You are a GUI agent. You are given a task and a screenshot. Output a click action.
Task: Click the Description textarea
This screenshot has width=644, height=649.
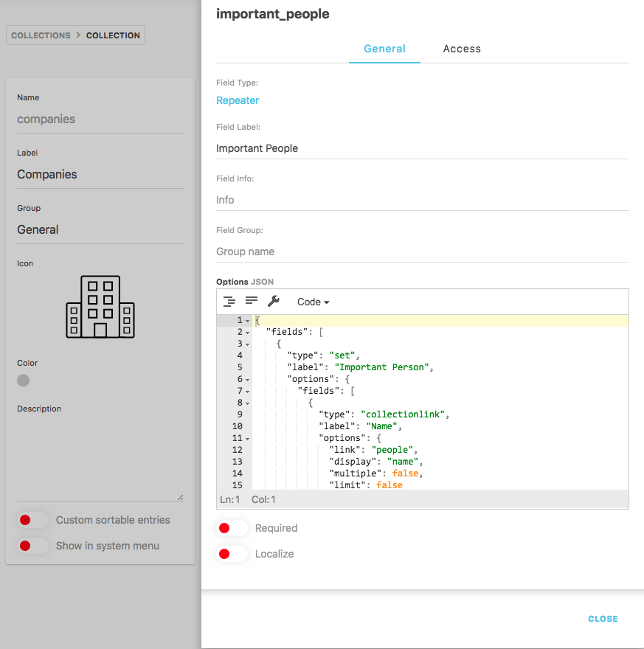100,459
